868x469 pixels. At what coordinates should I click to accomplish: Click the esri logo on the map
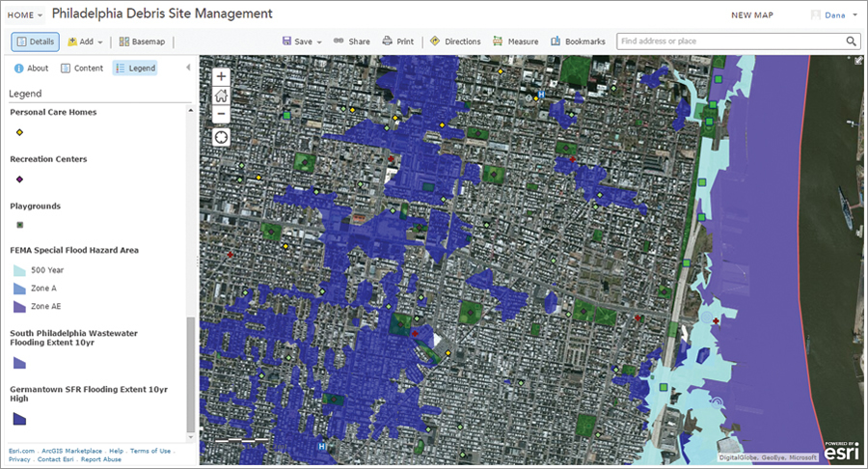tap(842, 453)
